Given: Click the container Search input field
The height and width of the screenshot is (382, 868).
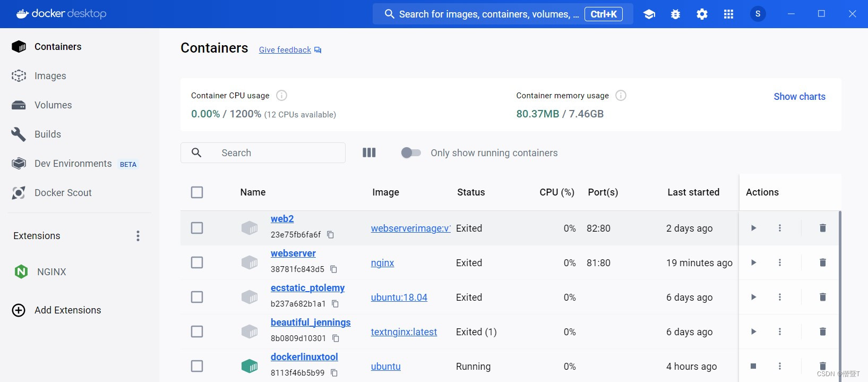Looking at the screenshot, I should point(263,153).
